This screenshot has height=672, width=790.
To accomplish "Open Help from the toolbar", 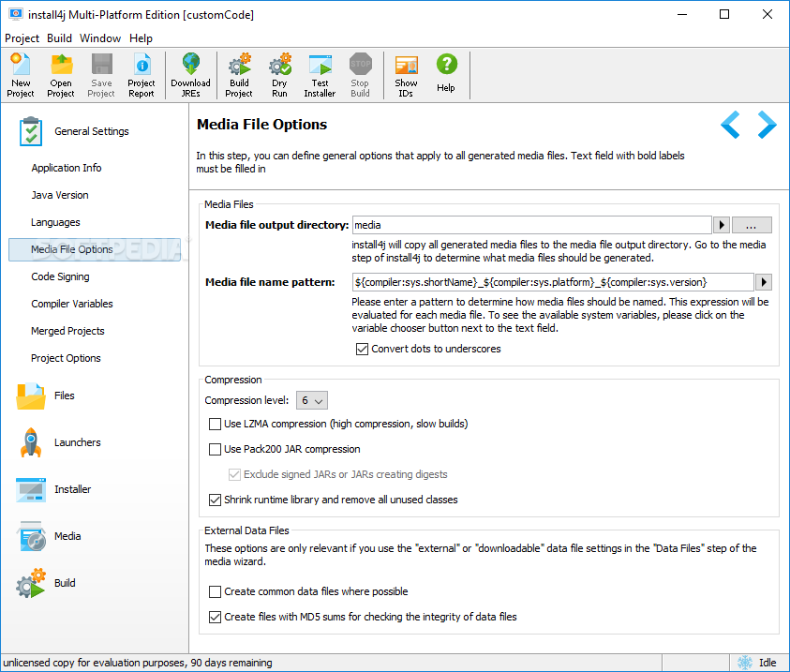I will [x=446, y=75].
